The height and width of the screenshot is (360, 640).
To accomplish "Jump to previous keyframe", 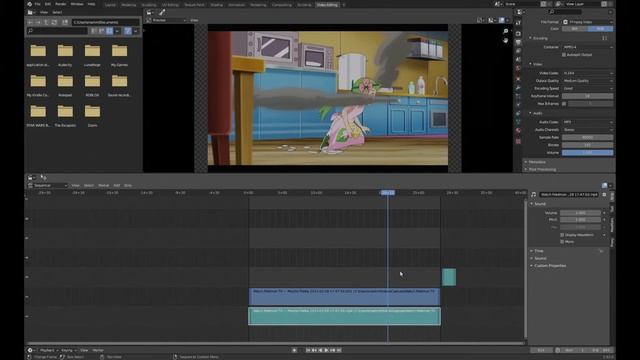I will coord(314,350).
